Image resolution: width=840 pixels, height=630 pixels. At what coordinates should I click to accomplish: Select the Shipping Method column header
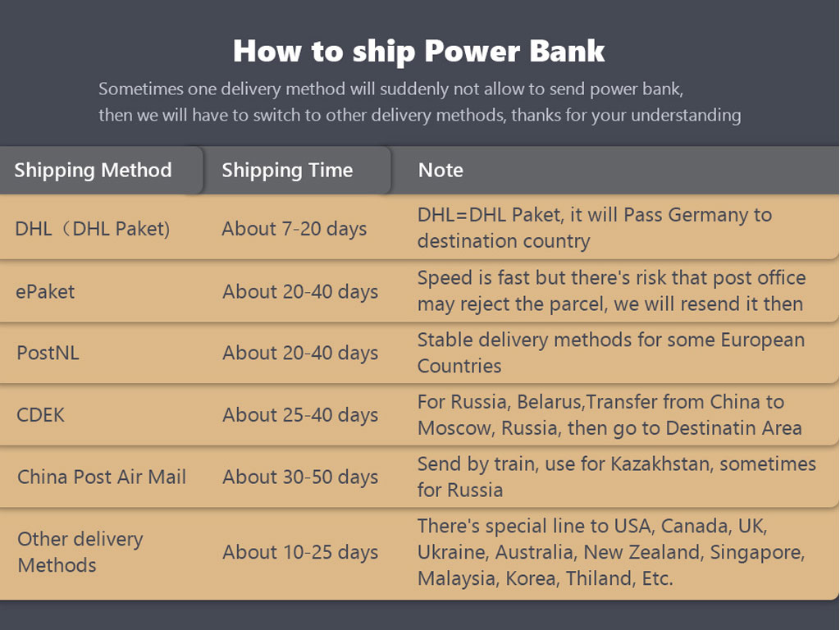coord(93,171)
